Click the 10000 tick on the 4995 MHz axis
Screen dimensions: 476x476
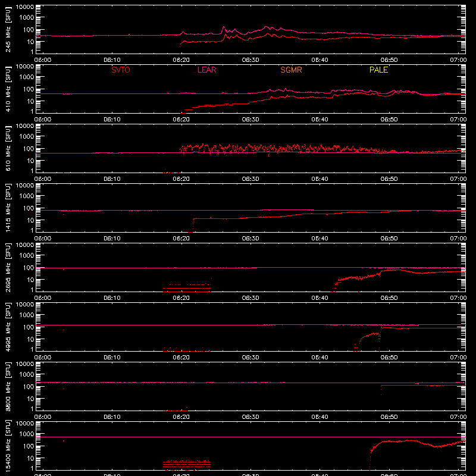coord(25,305)
